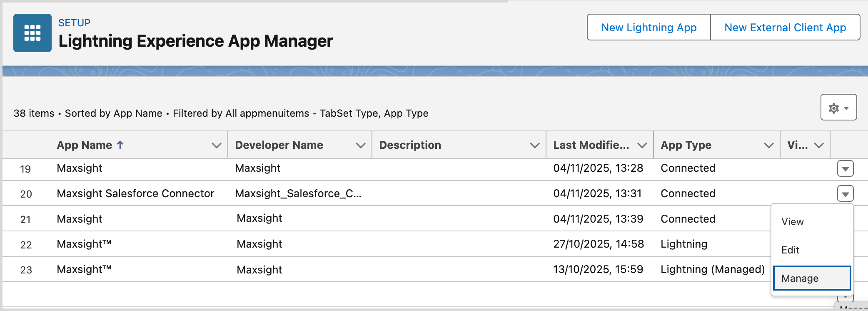868x311 pixels.
Task: Click date 04/11/2025, 13:39
Action: 598,219
